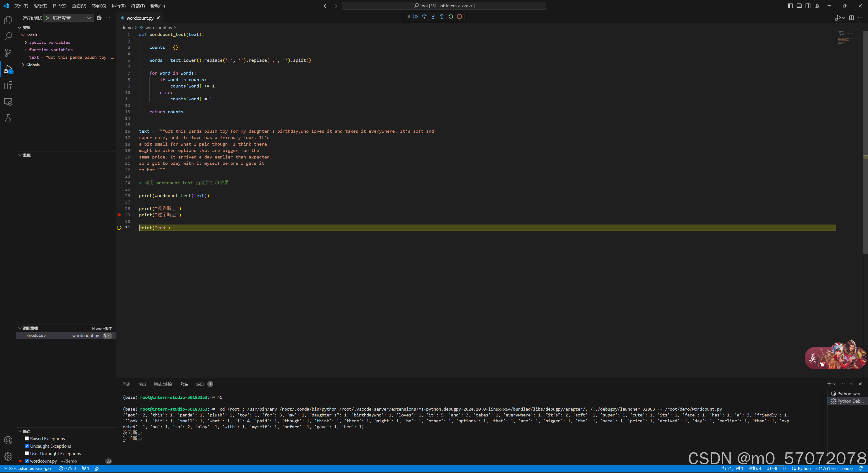The image size is (868, 473).
Task: Toggle the User Uncaught Exceptions checkbox
Action: [27, 453]
